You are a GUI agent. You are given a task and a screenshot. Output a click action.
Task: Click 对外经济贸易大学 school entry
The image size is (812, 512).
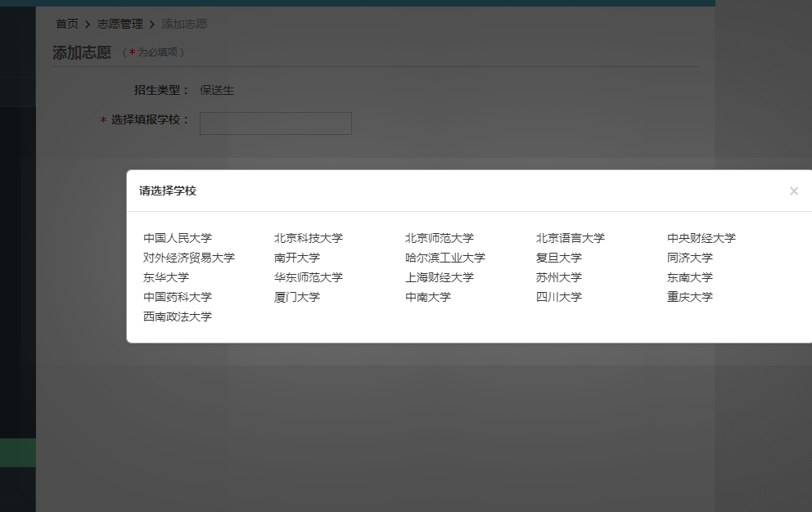point(189,258)
